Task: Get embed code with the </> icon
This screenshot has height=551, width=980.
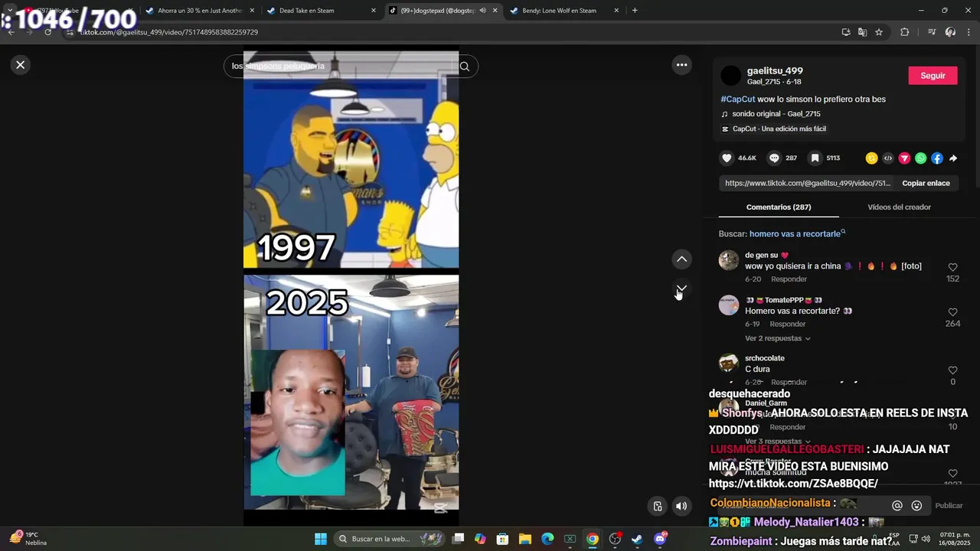Action: 888,158
